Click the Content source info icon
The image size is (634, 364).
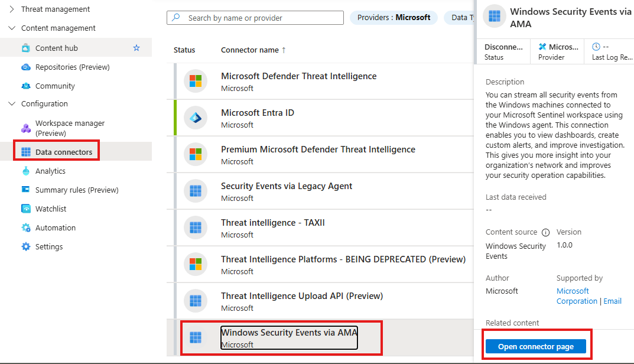[546, 233]
